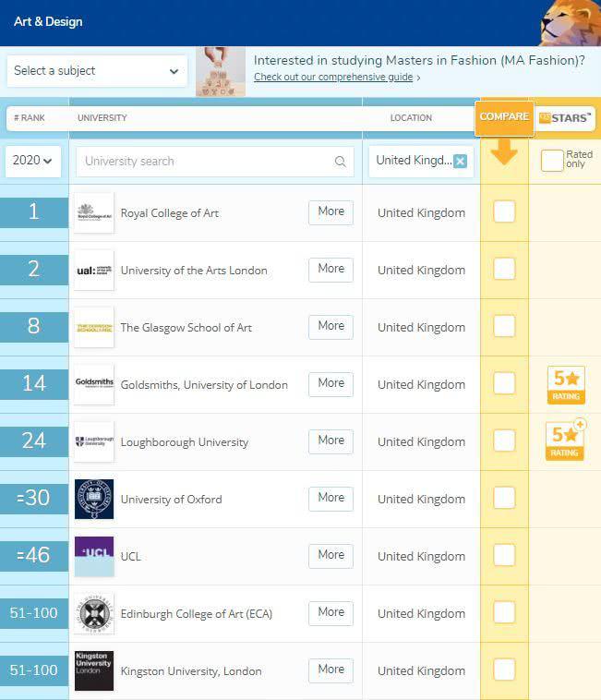Open the comprehensive guide link

coord(333,78)
